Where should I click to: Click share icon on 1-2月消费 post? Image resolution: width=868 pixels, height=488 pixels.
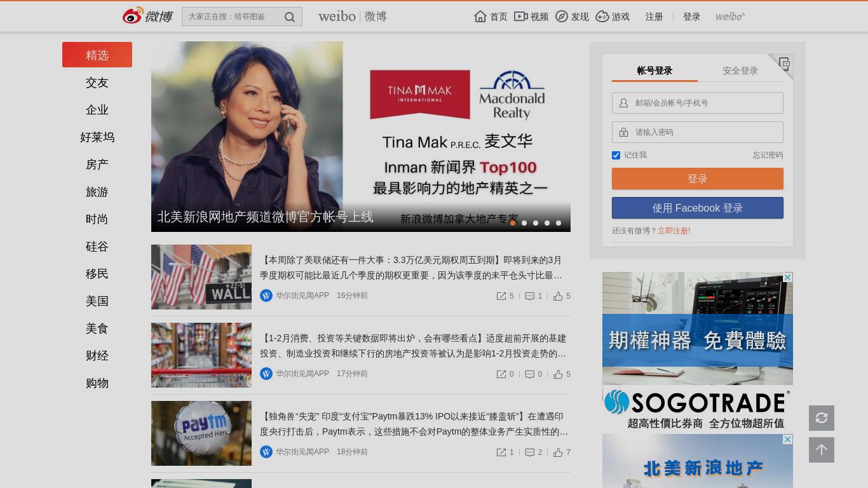[501, 374]
